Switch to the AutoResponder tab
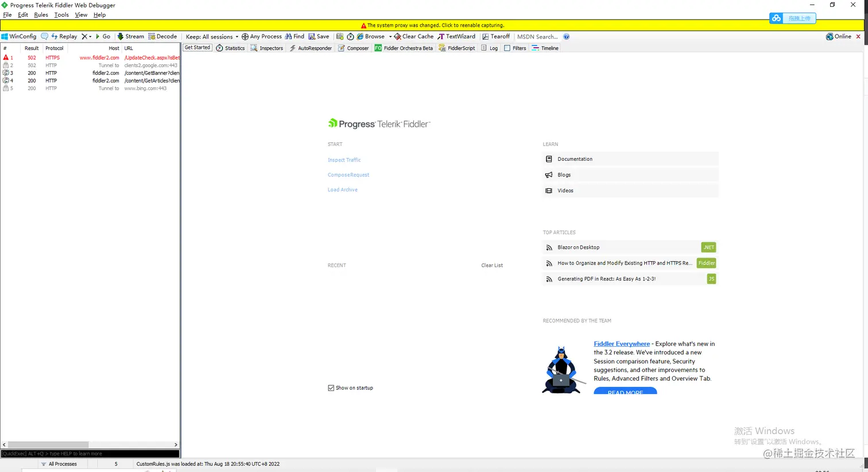Screen dimensions: 868x472 tap(310, 48)
